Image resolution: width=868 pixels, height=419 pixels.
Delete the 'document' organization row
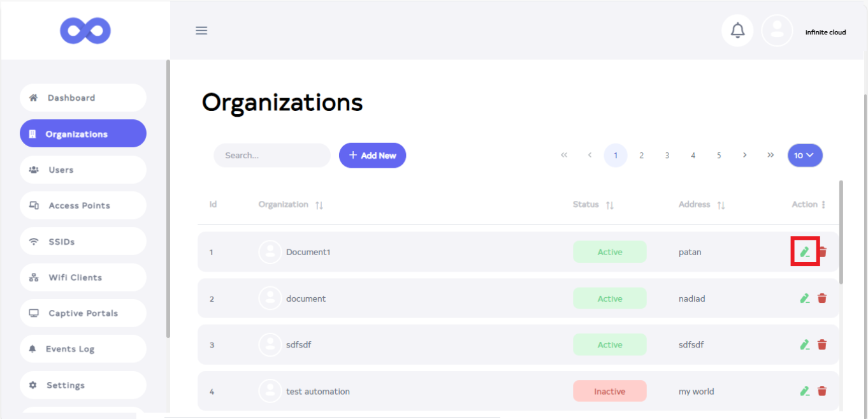(822, 298)
